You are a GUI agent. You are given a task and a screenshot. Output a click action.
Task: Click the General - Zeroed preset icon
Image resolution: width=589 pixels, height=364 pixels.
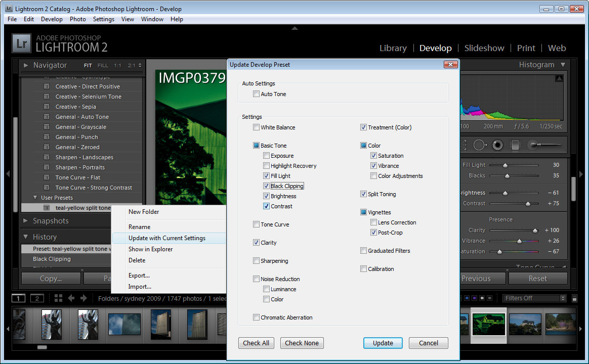pyautogui.click(x=47, y=147)
